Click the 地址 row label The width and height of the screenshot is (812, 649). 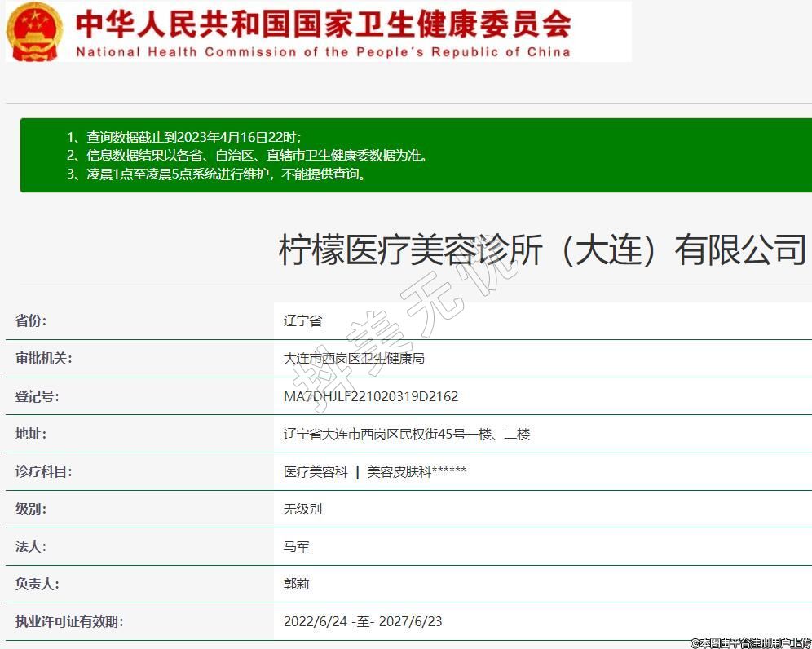[x=31, y=434]
